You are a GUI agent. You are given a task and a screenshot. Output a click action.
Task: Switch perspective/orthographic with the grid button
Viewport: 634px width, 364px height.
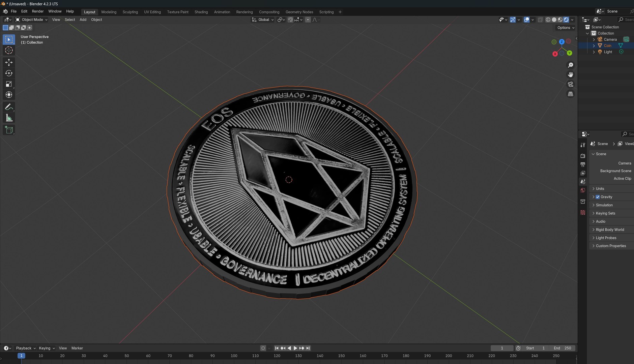[x=571, y=94]
